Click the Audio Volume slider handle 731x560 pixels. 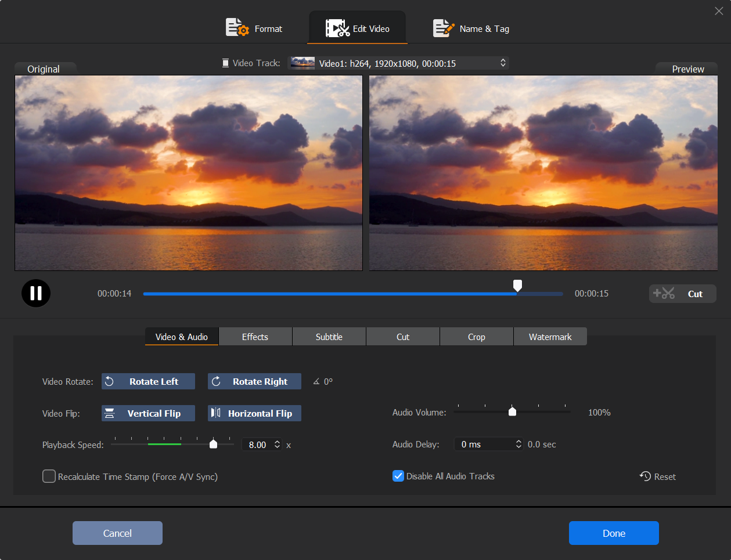pyautogui.click(x=512, y=411)
